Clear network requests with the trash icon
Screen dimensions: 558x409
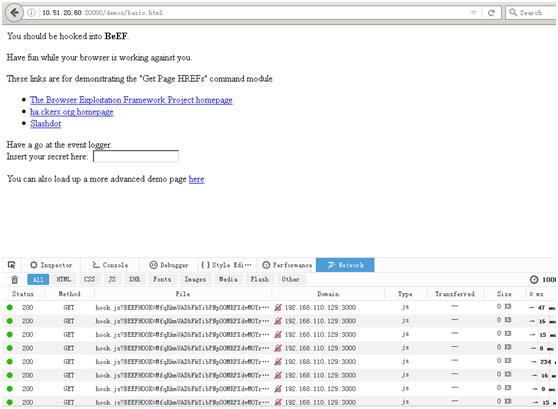(x=15, y=280)
